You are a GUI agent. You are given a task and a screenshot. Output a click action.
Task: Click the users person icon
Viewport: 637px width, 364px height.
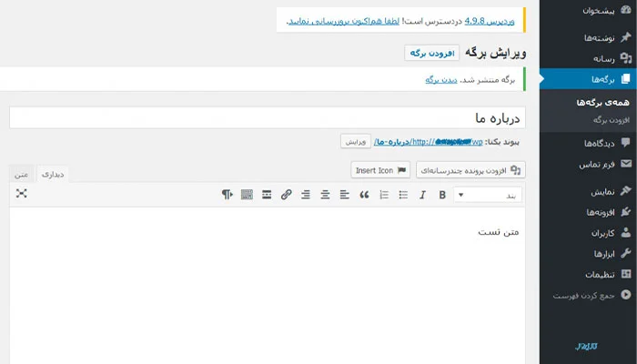pos(626,232)
